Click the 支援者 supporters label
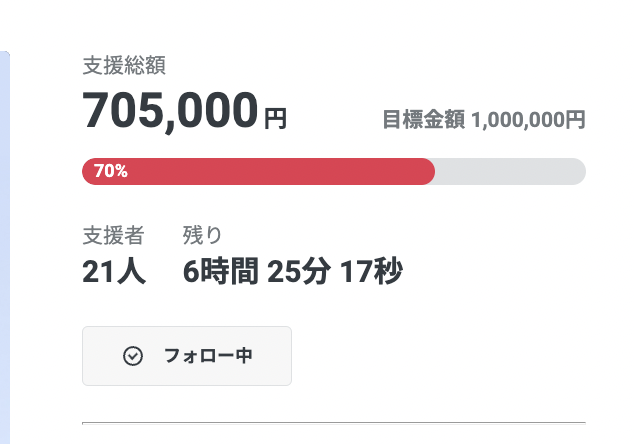 tap(113, 236)
